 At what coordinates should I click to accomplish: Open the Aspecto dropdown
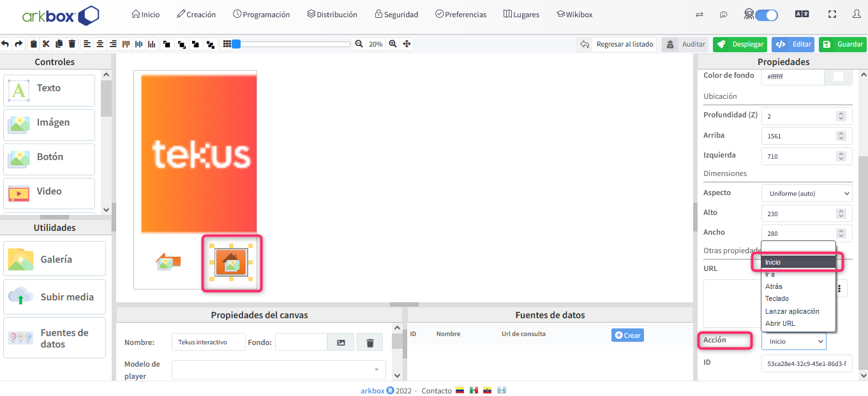(807, 193)
